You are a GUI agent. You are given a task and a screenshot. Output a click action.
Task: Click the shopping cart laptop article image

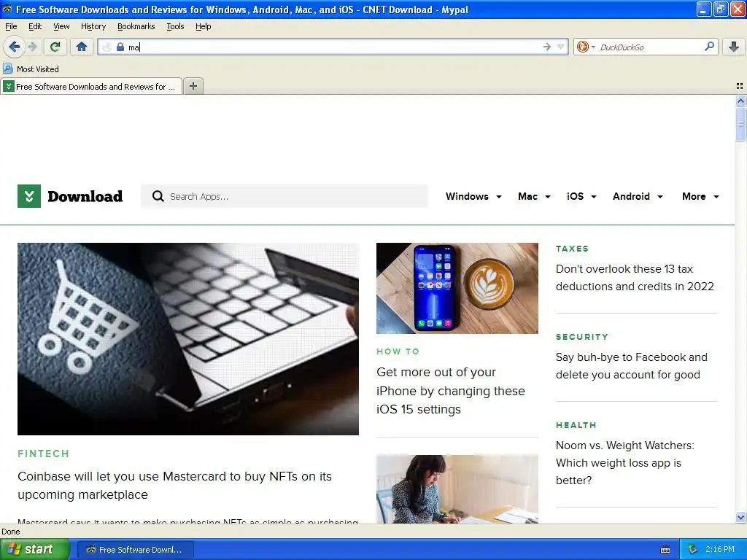click(x=188, y=338)
